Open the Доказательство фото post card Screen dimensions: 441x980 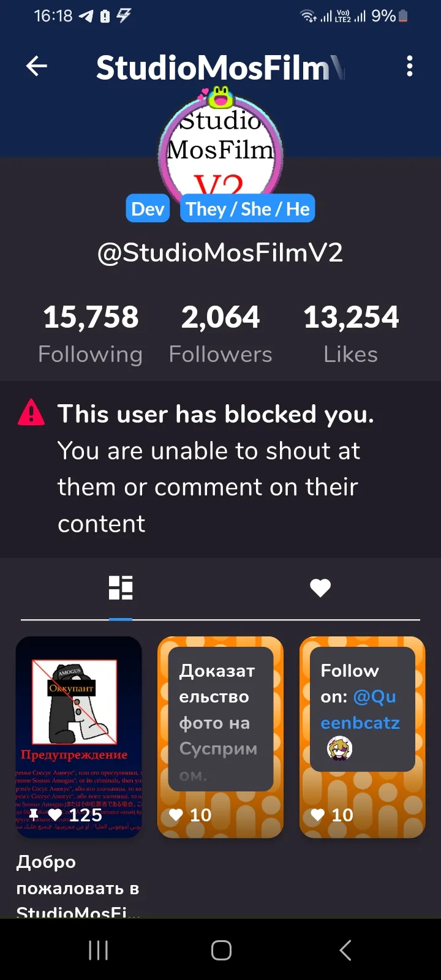pos(221,723)
